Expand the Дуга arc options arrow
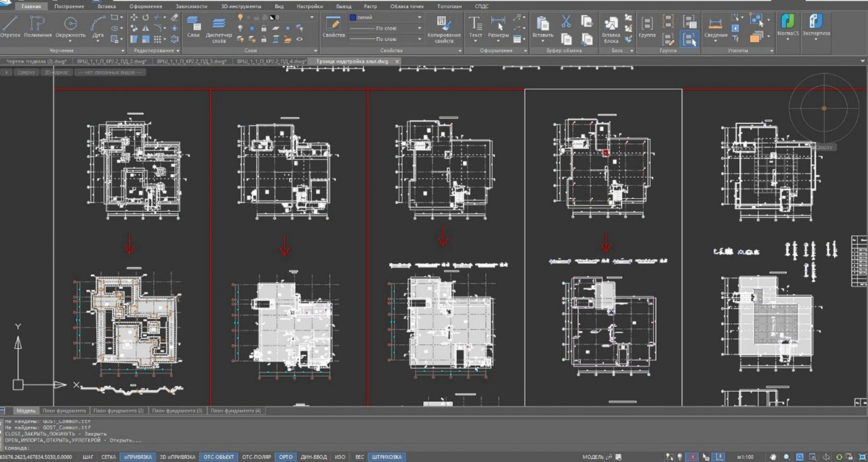Viewport: 868px width, 462px height. (98, 42)
